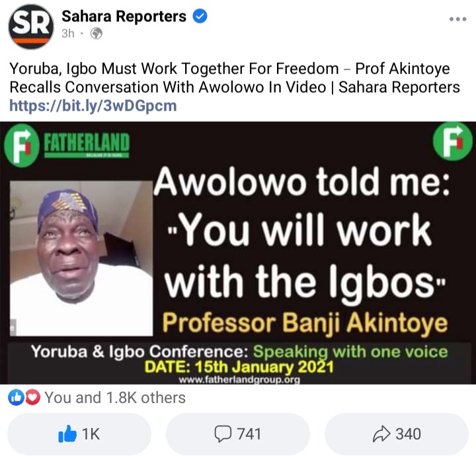This screenshot has height=456, width=476.
Task: View the heart love reaction icon
Action: point(32,397)
